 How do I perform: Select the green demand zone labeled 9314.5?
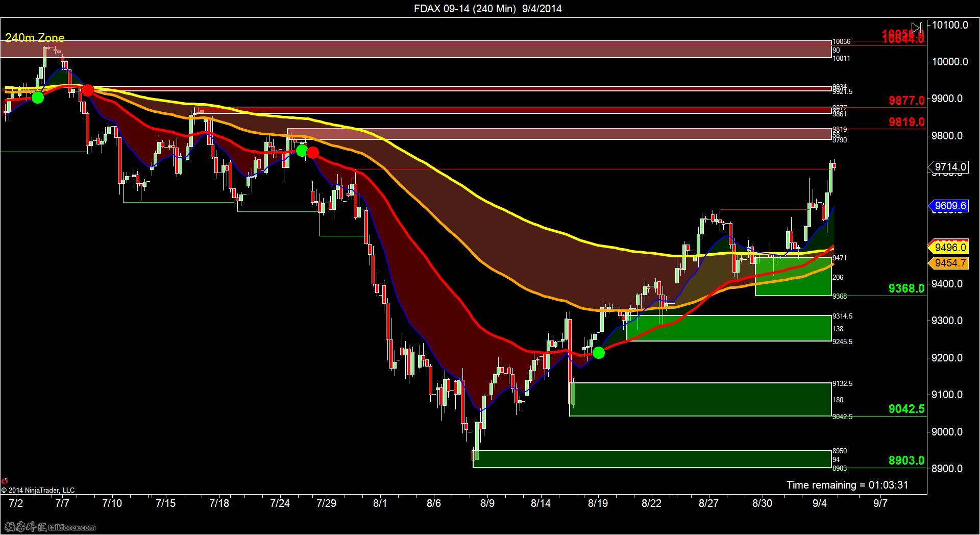click(729, 328)
